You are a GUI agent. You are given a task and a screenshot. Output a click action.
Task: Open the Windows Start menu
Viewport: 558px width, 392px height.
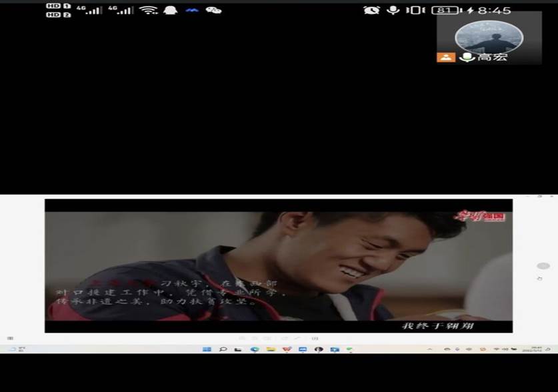point(207,349)
